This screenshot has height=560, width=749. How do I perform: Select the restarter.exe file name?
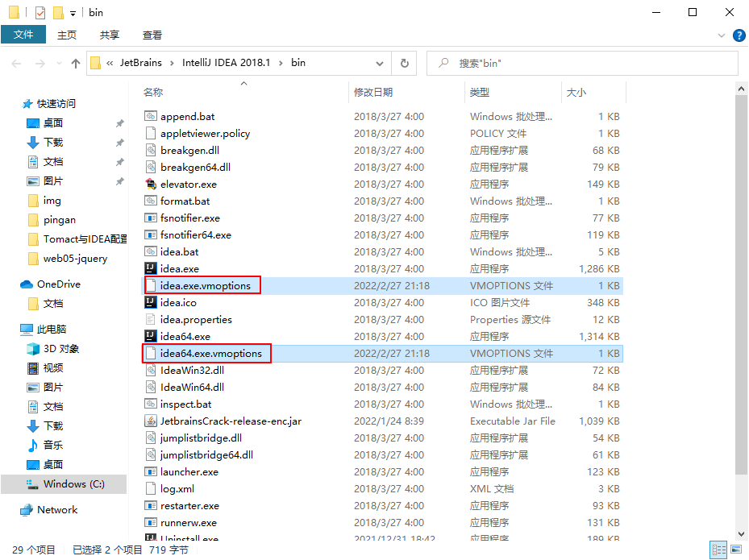[189, 506]
